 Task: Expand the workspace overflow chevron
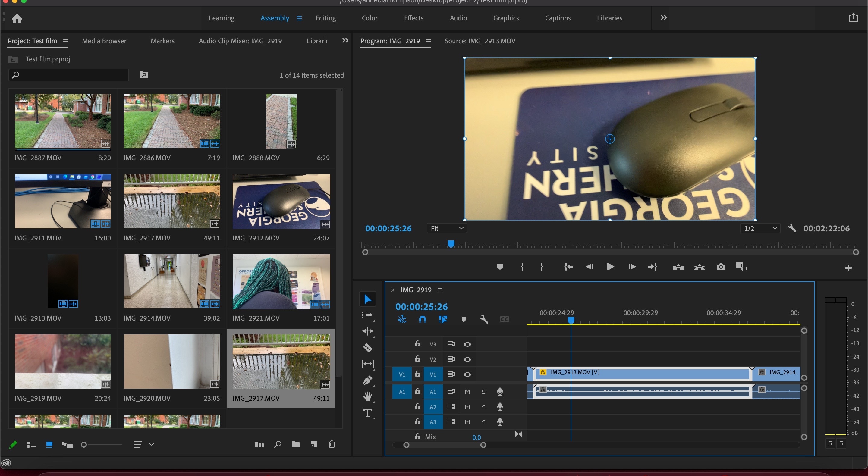pyautogui.click(x=663, y=17)
